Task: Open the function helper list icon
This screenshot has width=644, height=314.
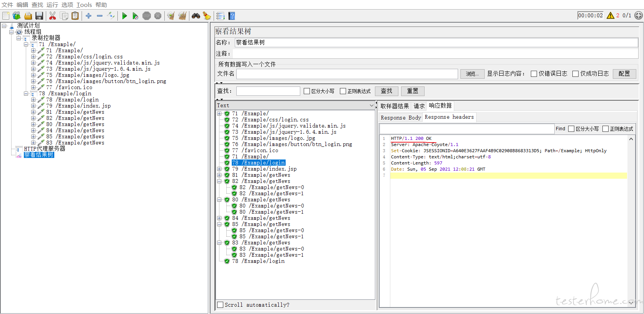Action: pos(220,16)
